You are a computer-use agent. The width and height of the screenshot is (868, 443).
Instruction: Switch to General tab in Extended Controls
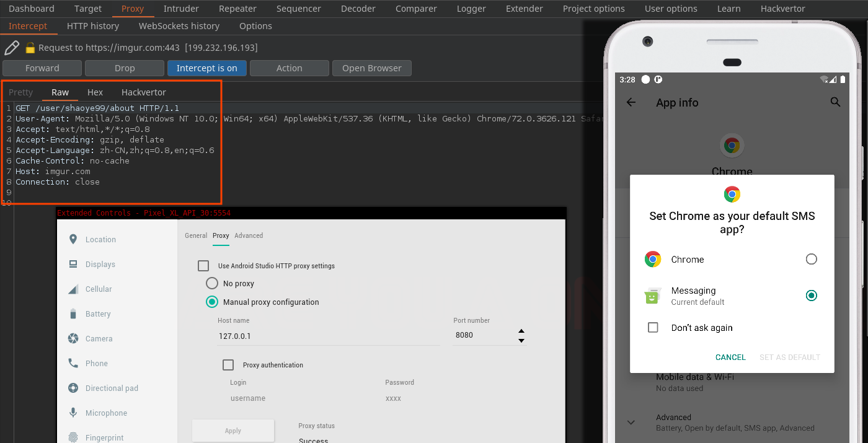click(196, 235)
